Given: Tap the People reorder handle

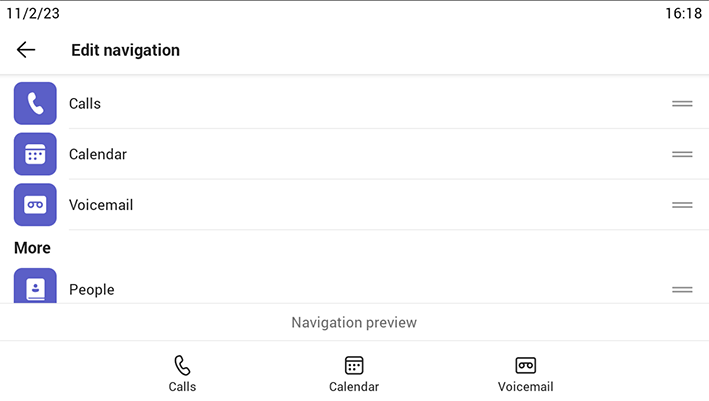Looking at the screenshot, I should [682, 290].
